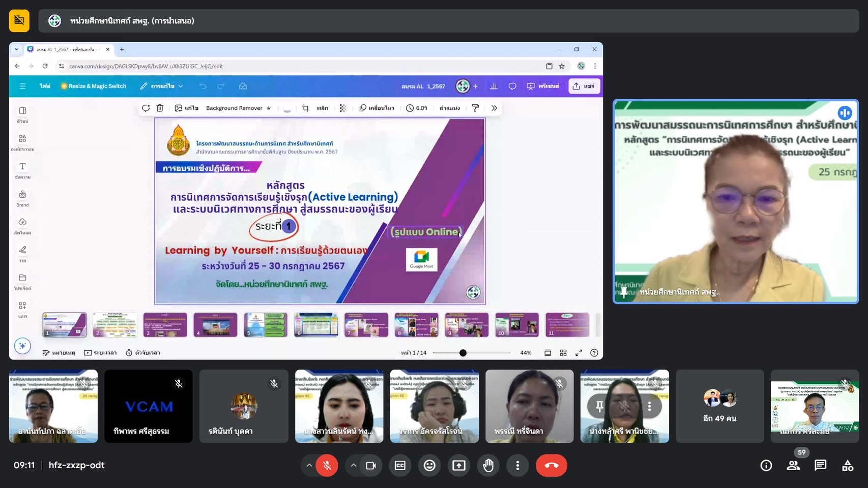Select slide 10 thumbnail in Canva filmstrip
Image resolution: width=868 pixels, height=488 pixels.
(x=517, y=325)
